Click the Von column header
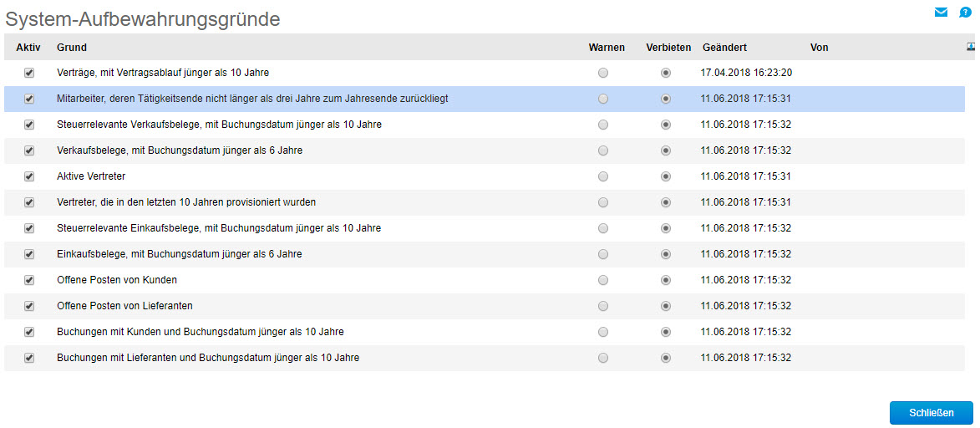Image resolution: width=980 pixels, height=428 pixels. [819, 48]
